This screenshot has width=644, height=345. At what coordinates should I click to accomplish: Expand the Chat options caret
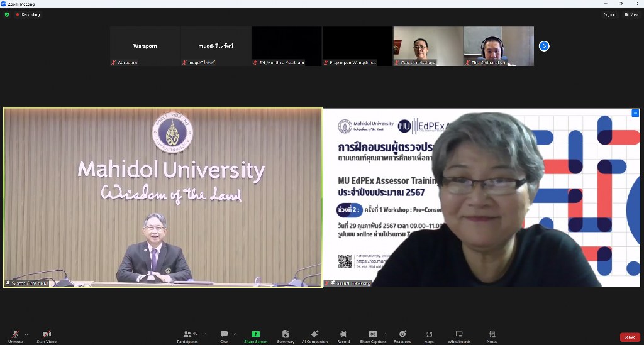[235, 334]
